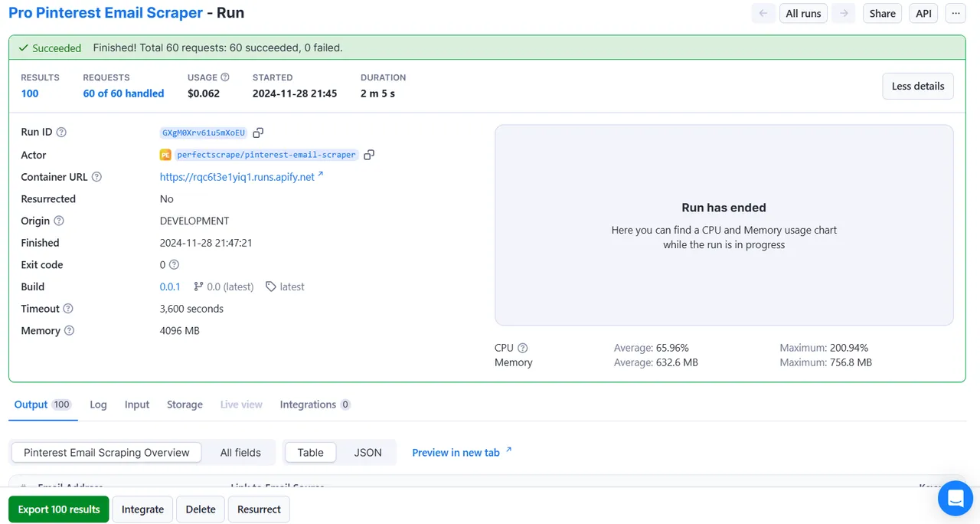Select the Live view tab
The image size is (980, 524).
pos(241,404)
